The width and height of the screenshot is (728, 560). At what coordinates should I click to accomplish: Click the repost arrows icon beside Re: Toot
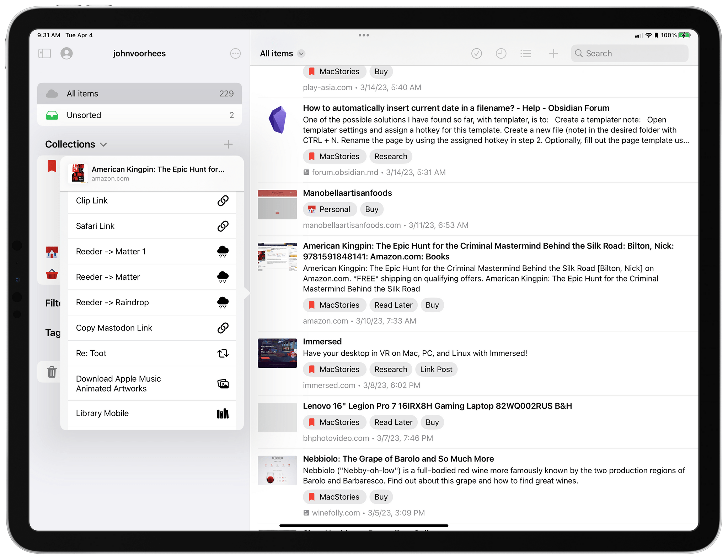(223, 354)
